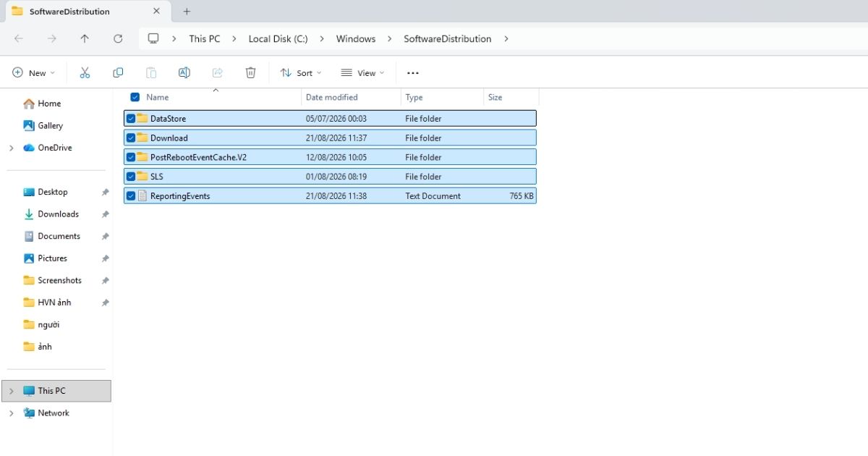Navigate to Windows in breadcrumb

click(x=356, y=39)
